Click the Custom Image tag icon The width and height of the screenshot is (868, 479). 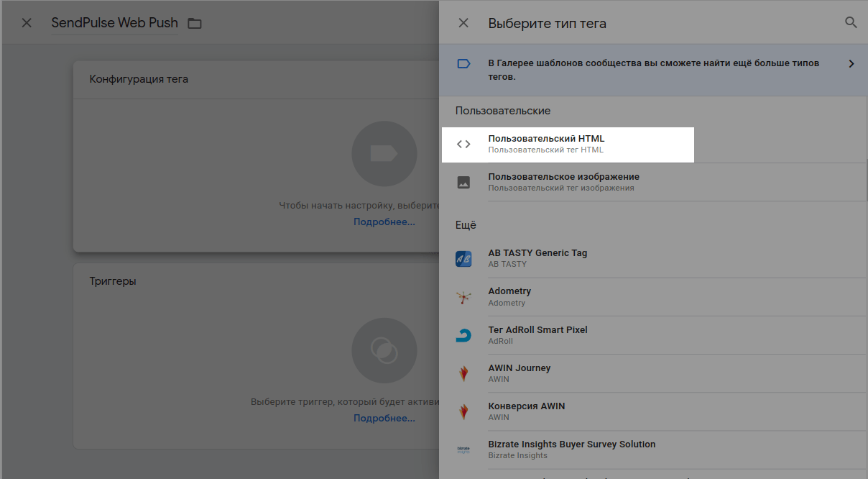tap(463, 183)
